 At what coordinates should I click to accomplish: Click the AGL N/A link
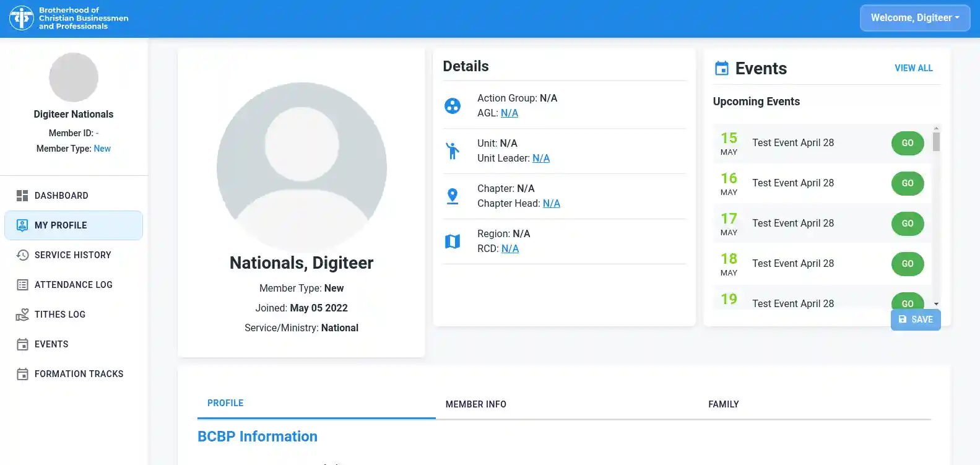(510, 113)
